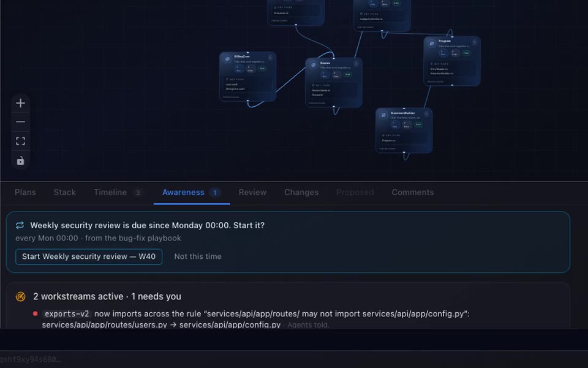The height and width of the screenshot is (368, 588).
Task: Click the 'every Mon 00:00' schedule text
Action: click(x=47, y=238)
